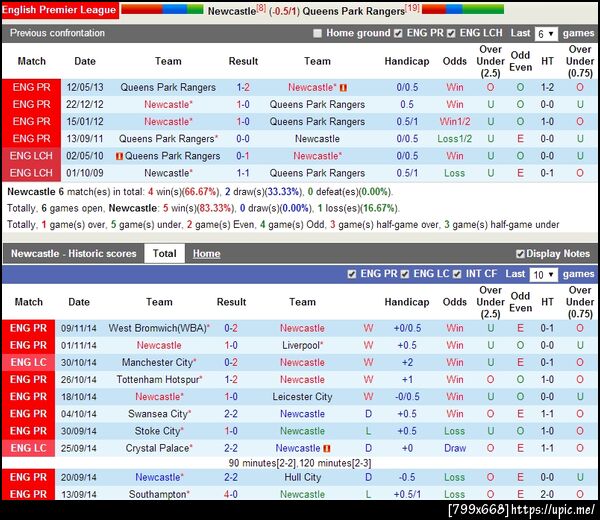
Task: Click the English Premier League red label
Action: 59,10
